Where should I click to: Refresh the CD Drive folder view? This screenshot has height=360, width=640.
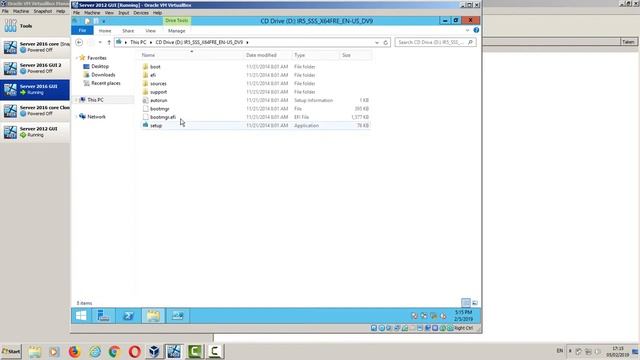tap(385, 42)
